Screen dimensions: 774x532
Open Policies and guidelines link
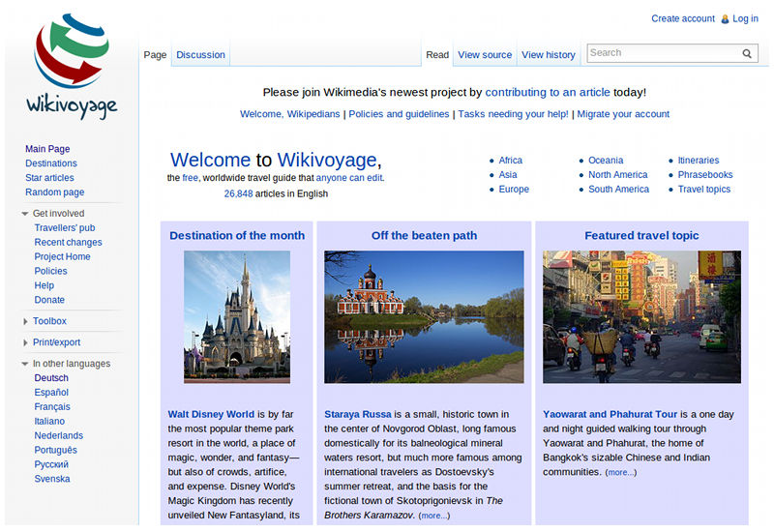(399, 114)
